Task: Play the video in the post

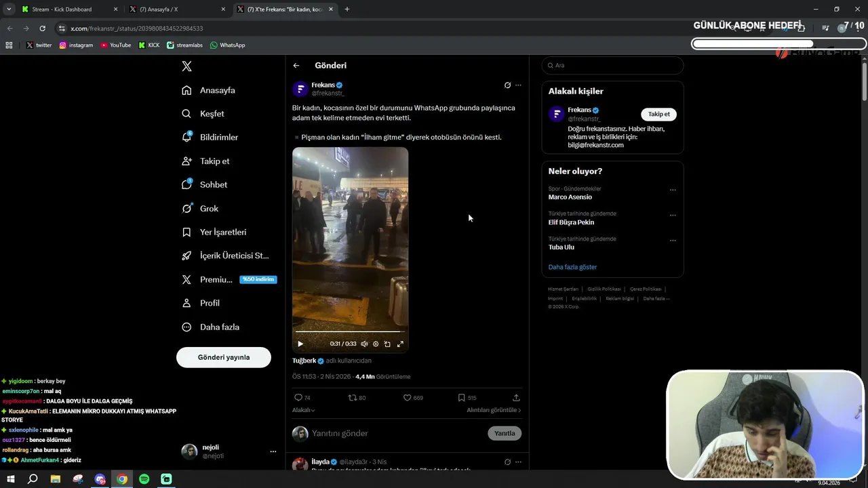Action: pyautogui.click(x=300, y=344)
